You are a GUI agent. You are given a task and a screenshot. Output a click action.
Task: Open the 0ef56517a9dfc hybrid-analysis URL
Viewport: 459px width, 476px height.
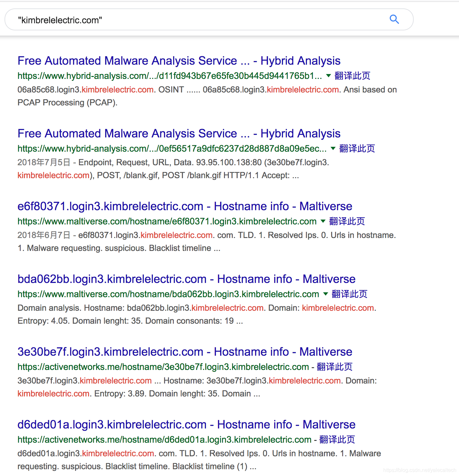point(172,148)
